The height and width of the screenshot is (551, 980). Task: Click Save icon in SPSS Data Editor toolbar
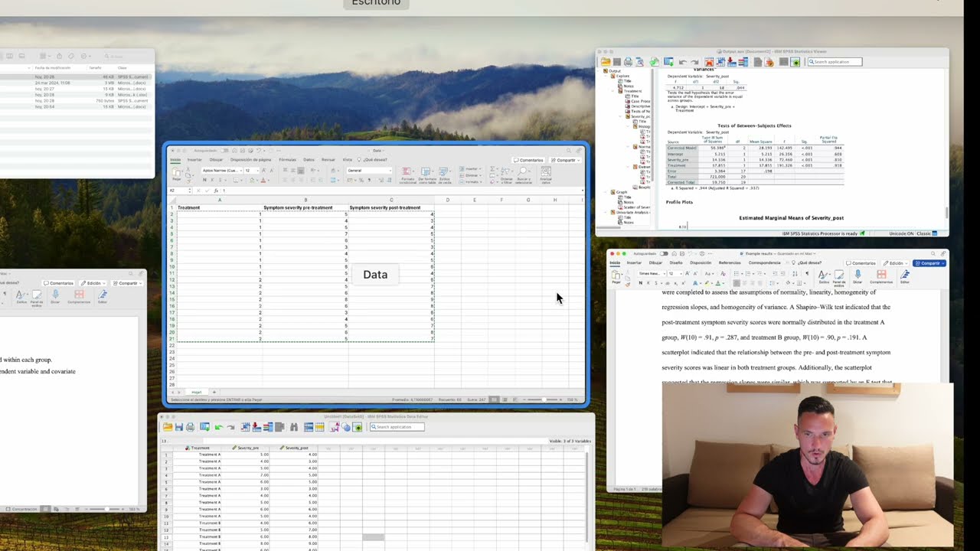click(x=179, y=427)
